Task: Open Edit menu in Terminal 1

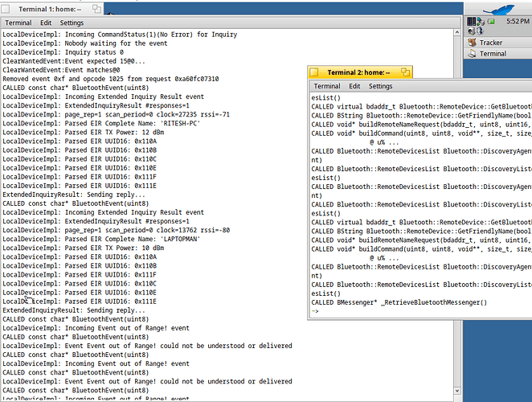Action: [x=46, y=23]
